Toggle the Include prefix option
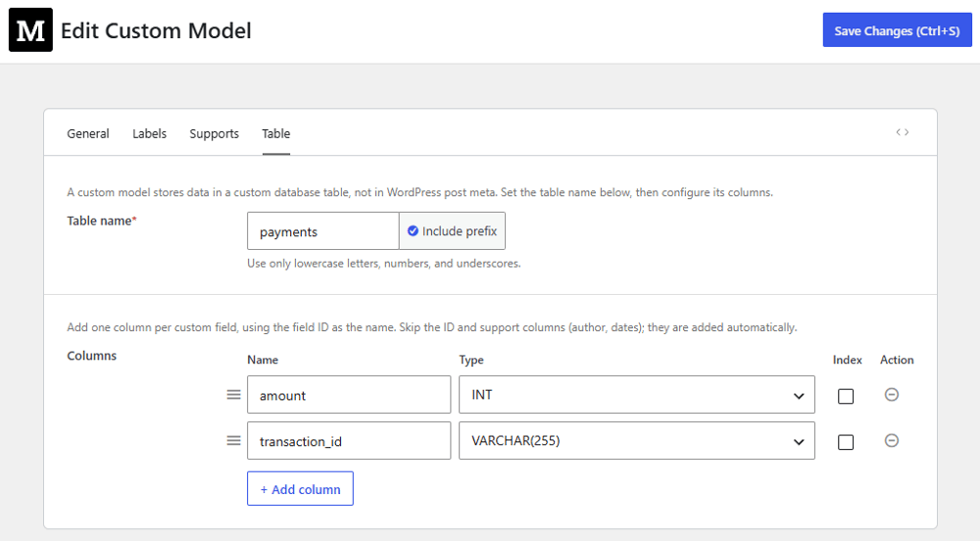The image size is (980, 541). click(452, 231)
